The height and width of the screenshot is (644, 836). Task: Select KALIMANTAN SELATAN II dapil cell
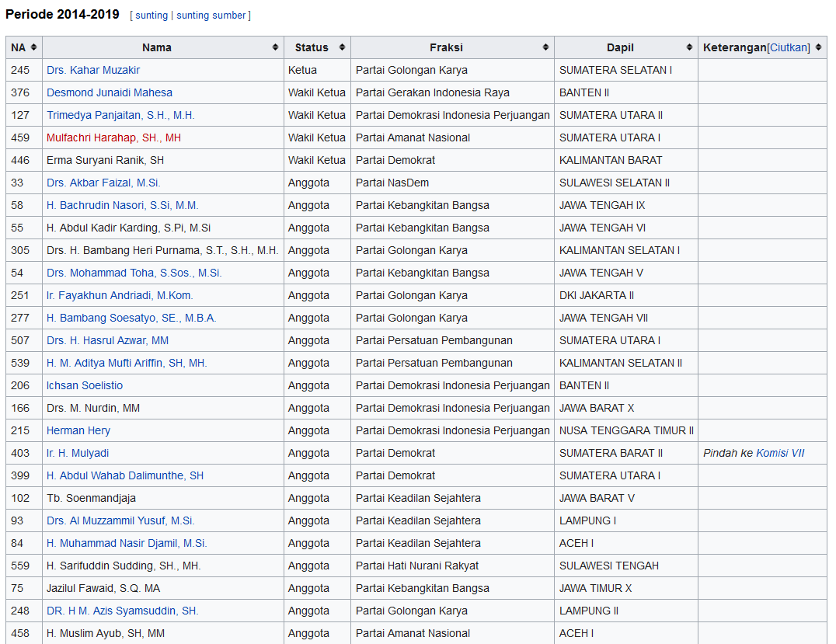tap(626, 363)
